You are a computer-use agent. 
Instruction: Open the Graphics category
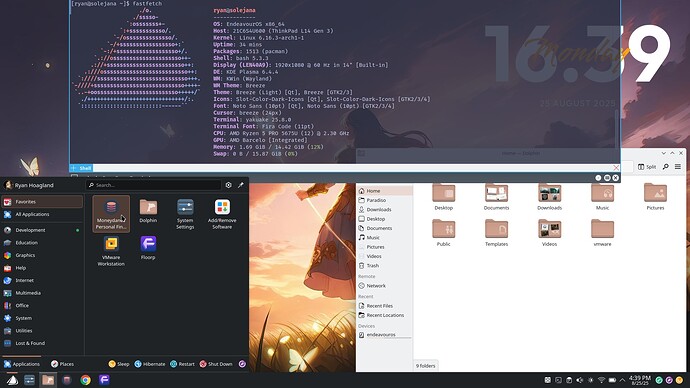point(42,255)
